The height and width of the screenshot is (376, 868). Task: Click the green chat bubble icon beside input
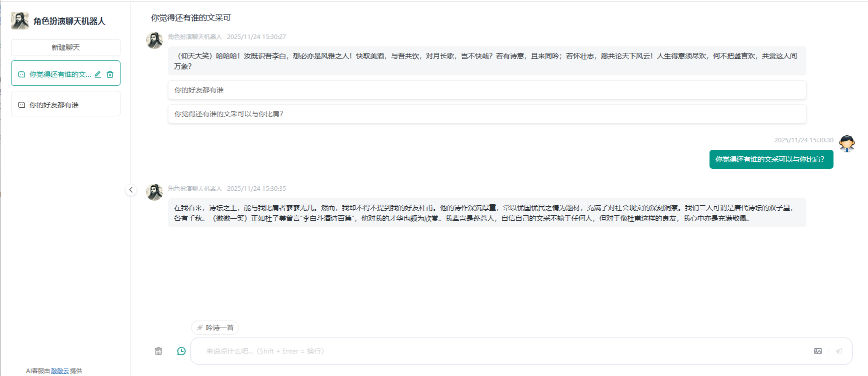[x=181, y=351]
